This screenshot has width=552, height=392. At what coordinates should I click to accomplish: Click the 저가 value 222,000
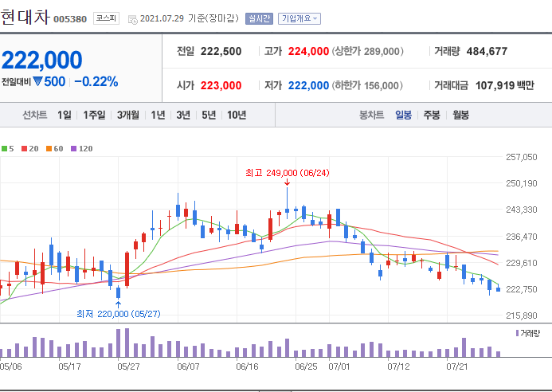tap(308, 85)
